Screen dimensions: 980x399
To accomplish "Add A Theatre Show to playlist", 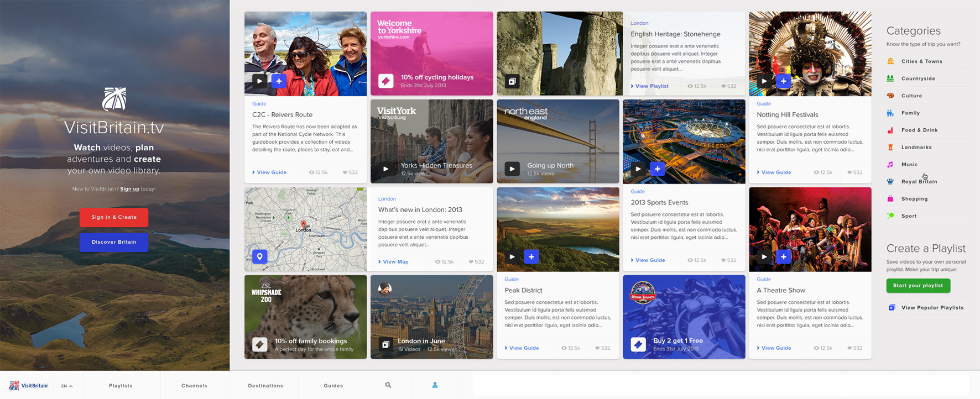I will click(x=783, y=256).
